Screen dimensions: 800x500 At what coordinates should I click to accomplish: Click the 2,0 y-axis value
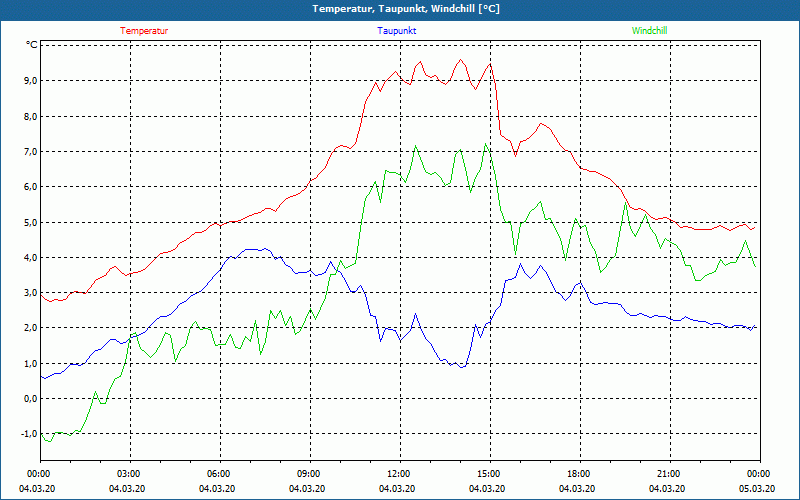[x=31, y=328]
